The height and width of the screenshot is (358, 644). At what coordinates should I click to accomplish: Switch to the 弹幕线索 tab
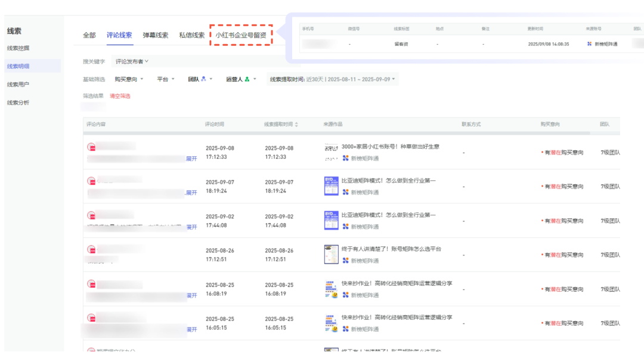155,35
